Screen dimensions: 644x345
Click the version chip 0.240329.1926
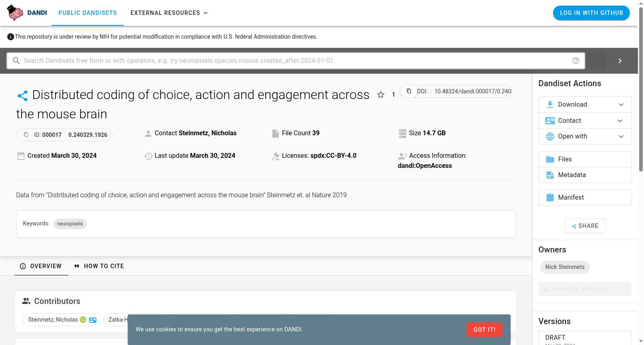coord(88,135)
